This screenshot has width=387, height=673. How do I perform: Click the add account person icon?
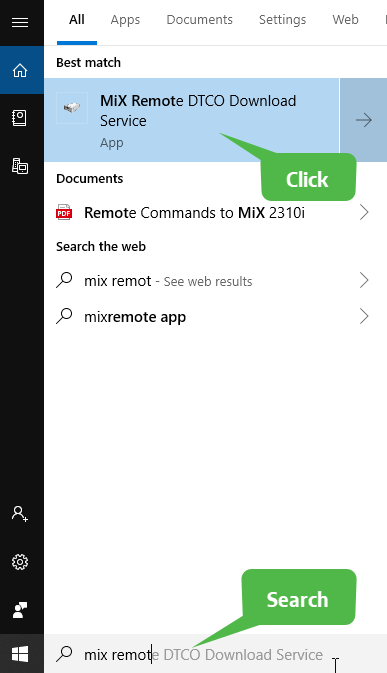tap(20, 513)
